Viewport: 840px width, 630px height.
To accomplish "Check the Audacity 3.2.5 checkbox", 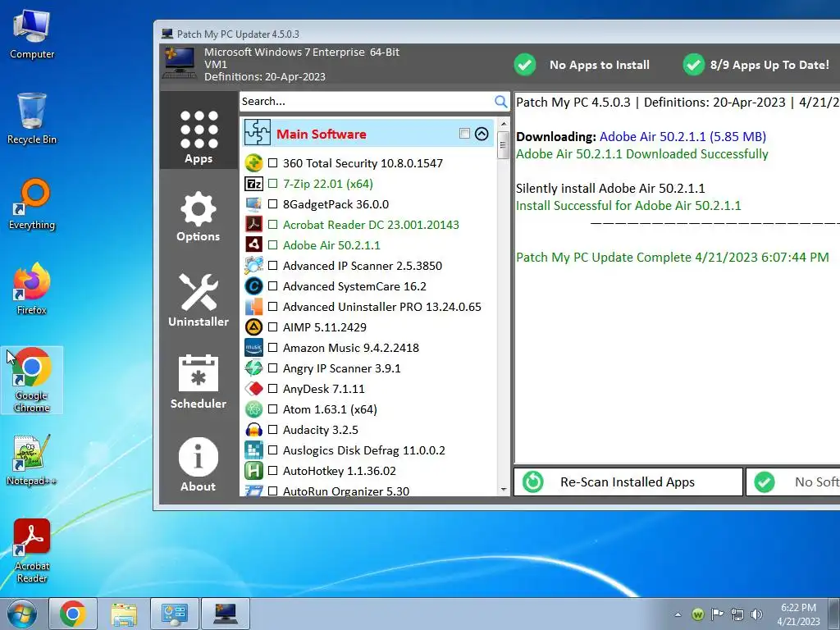I will (x=272, y=430).
